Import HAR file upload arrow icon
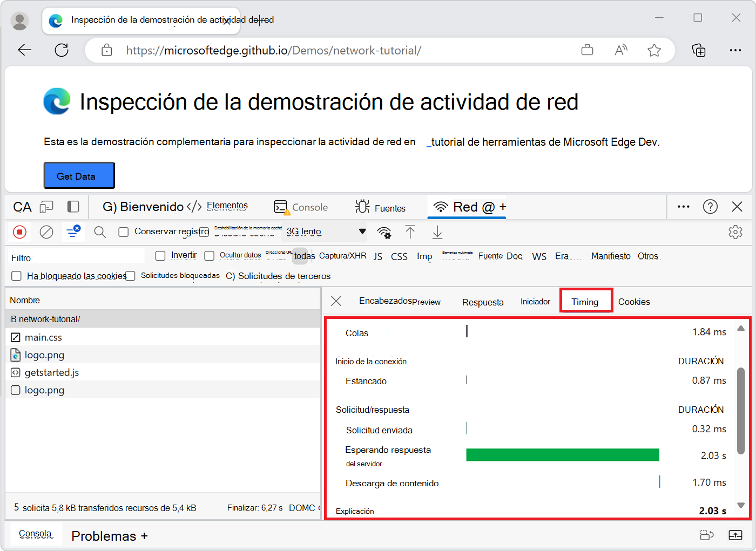Image resolution: width=756 pixels, height=551 pixels. [x=410, y=232]
